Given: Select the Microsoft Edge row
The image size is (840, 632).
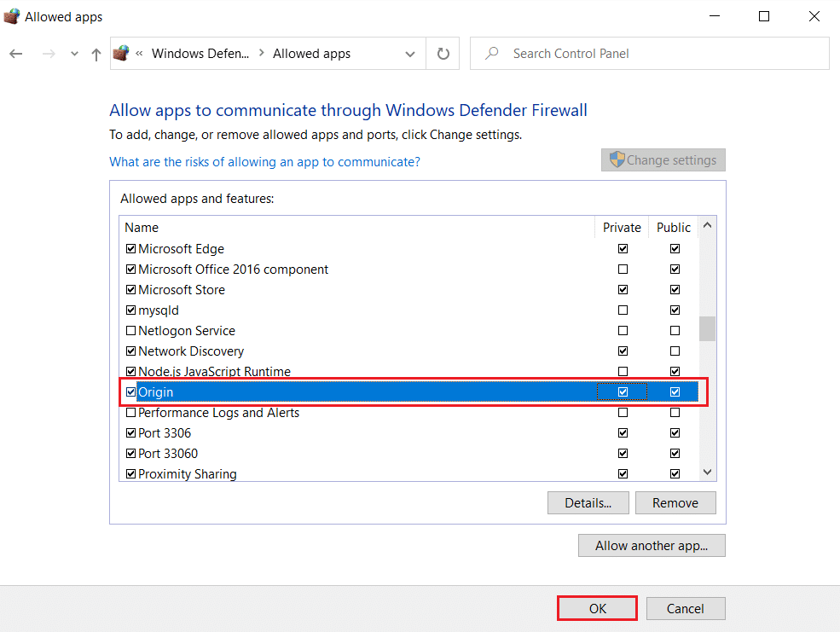Looking at the screenshot, I should pyautogui.click(x=408, y=248).
